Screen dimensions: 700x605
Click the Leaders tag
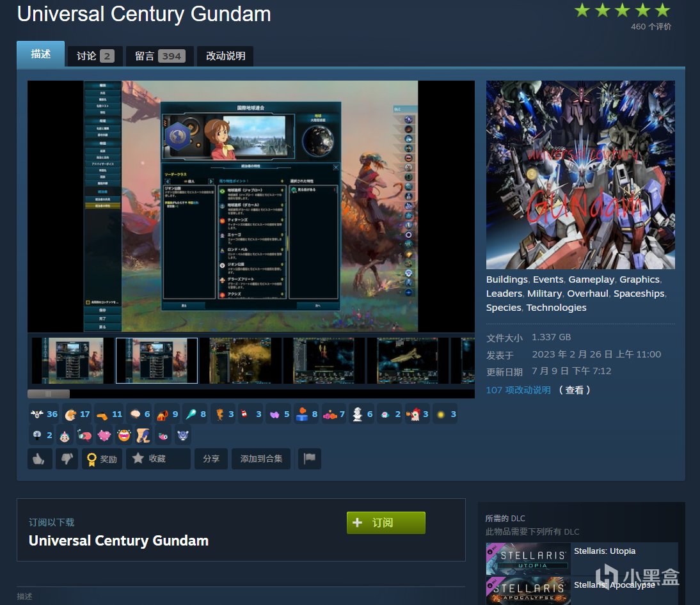pyautogui.click(x=504, y=294)
